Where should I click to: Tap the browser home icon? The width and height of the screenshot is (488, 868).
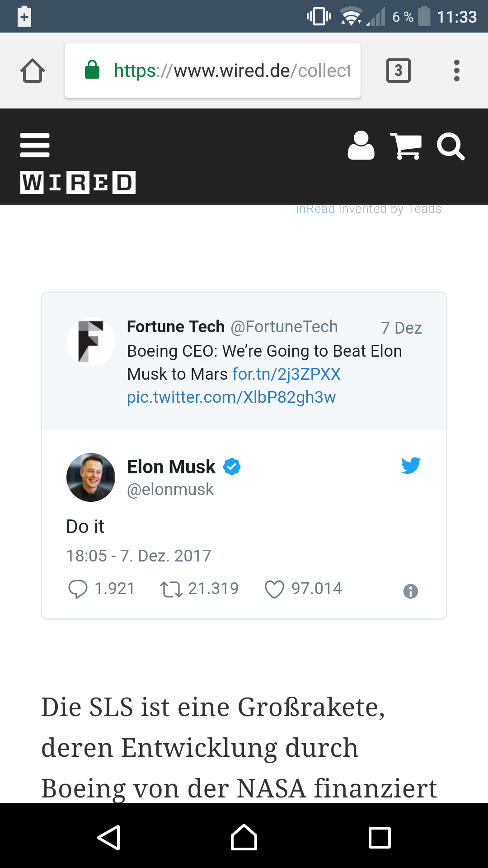pos(33,71)
